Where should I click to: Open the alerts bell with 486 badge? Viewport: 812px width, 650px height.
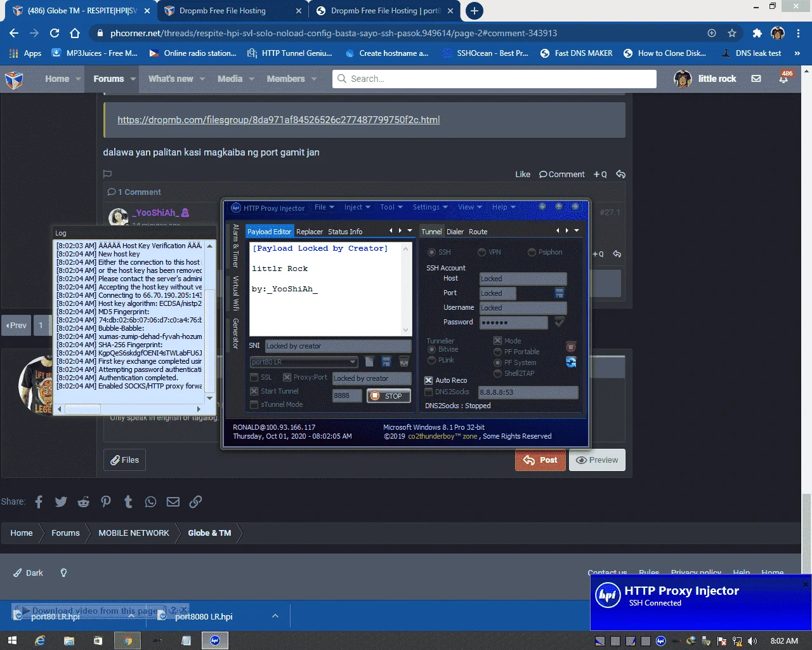[x=784, y=78]
